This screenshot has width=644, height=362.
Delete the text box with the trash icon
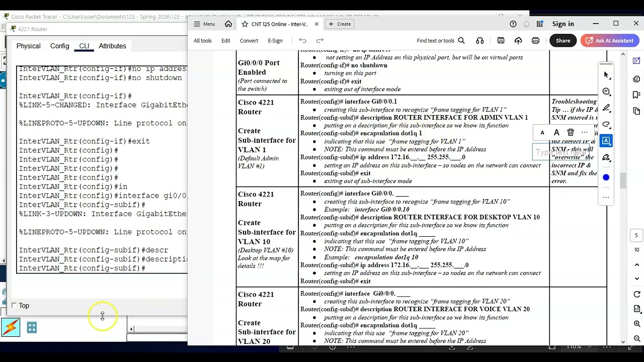(571, 133)
